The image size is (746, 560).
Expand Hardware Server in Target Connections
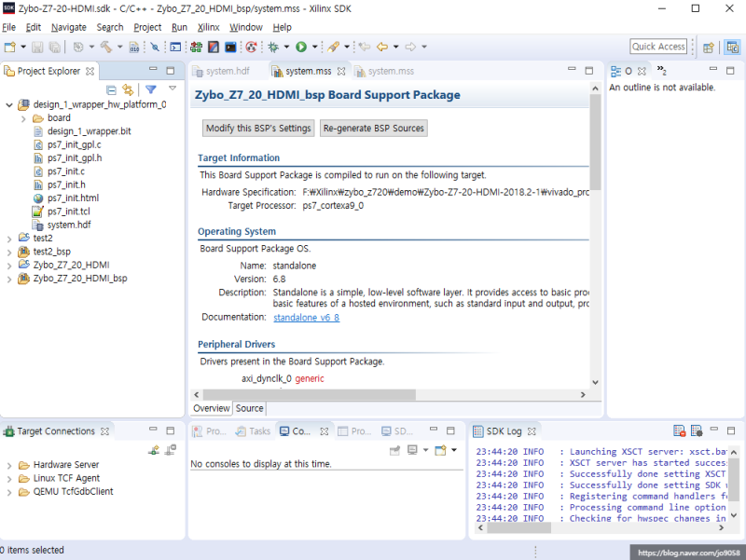tap(9, 465)
